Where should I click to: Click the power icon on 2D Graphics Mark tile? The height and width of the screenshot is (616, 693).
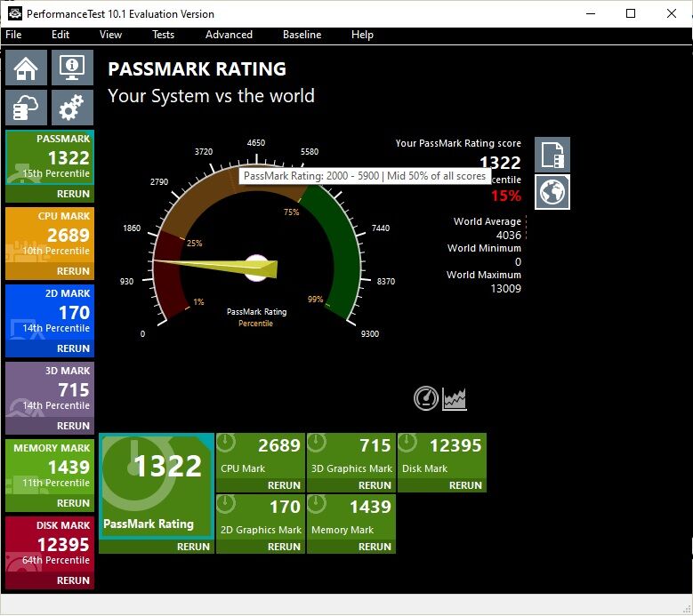[226, 504]
